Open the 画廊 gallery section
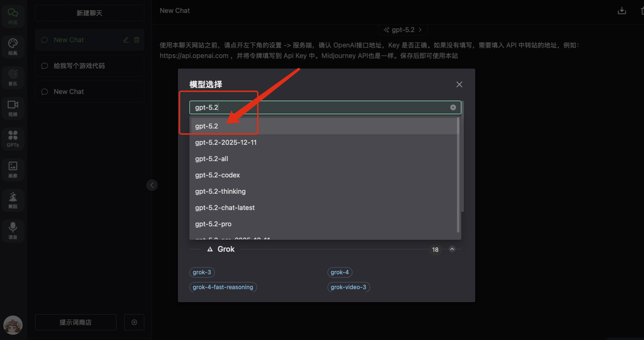Screen dimensions: 644x340 13,169
